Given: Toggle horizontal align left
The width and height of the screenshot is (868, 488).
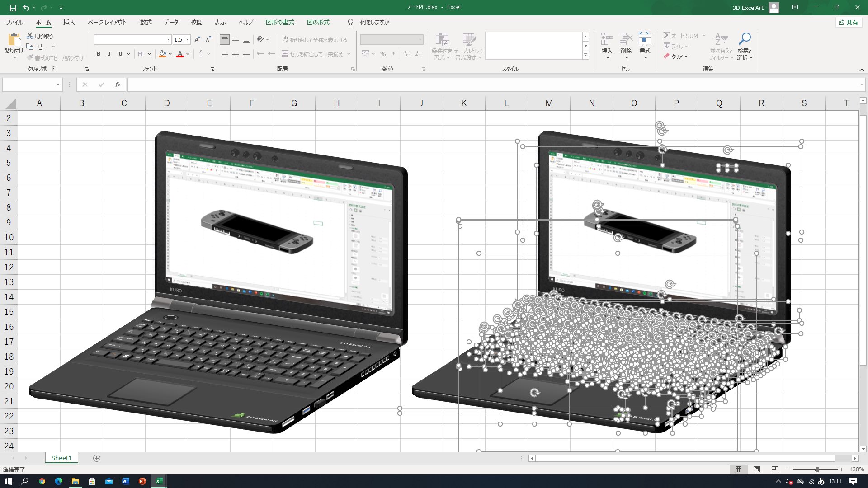Looking at the screenshot, I should click(225, 54).
